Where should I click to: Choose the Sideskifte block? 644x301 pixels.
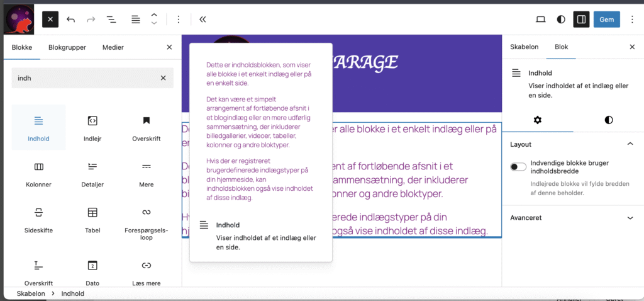(39, 213)
